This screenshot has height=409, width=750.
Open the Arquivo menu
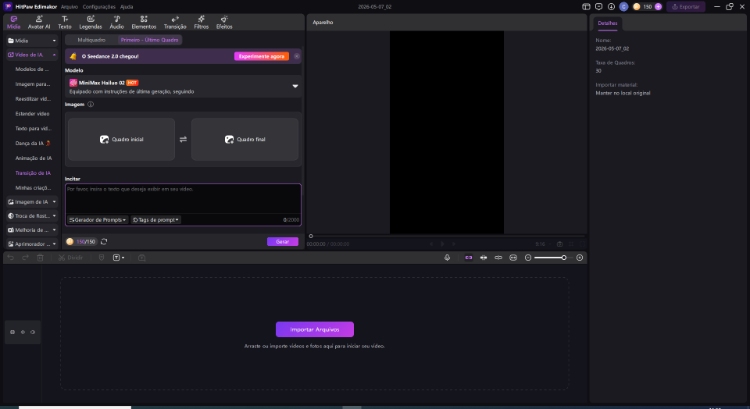pyautogui.click(x=69, y=7)
